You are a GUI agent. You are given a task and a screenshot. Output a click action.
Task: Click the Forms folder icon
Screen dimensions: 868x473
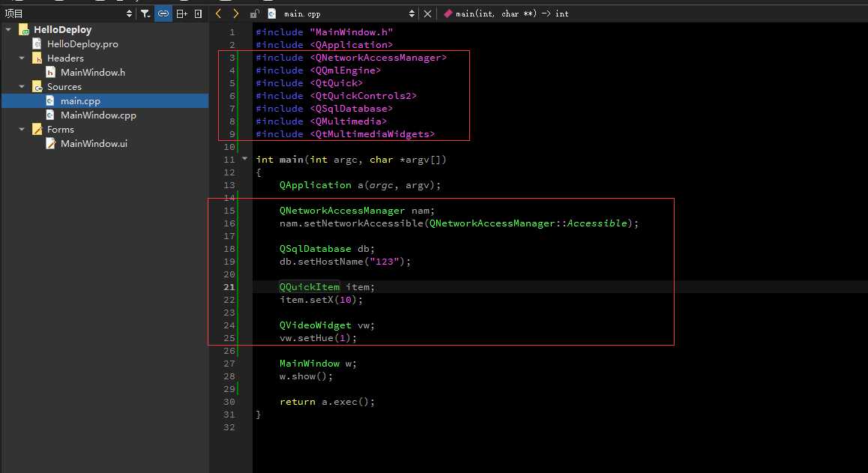(x=37, y=129)
